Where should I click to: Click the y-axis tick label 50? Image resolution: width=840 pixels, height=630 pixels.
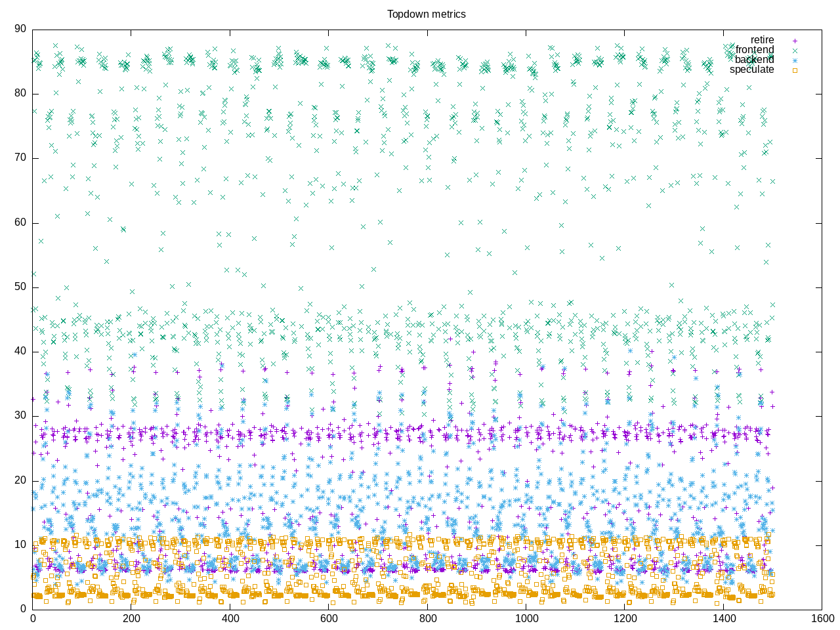[x=20, y=287]
